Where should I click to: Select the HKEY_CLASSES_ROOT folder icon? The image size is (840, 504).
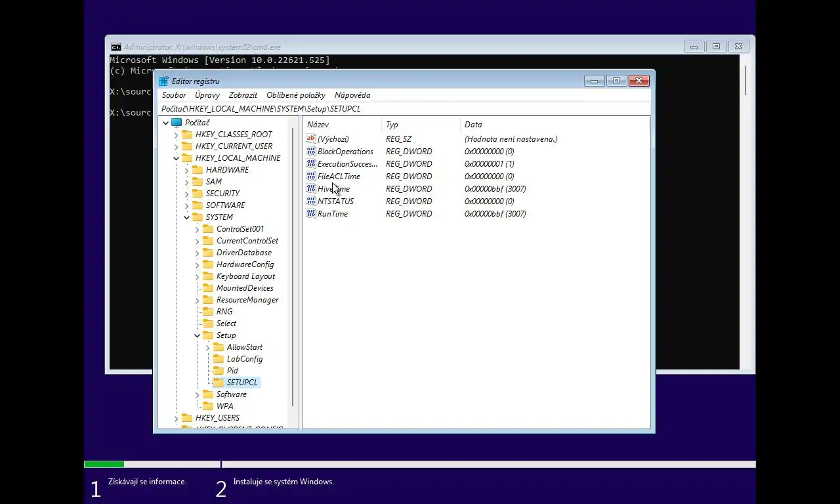(187, 135)
